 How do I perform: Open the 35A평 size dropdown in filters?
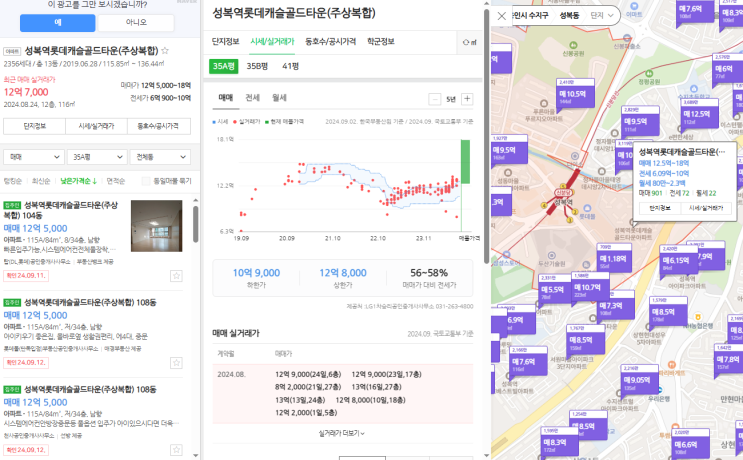tap(97, 157)
